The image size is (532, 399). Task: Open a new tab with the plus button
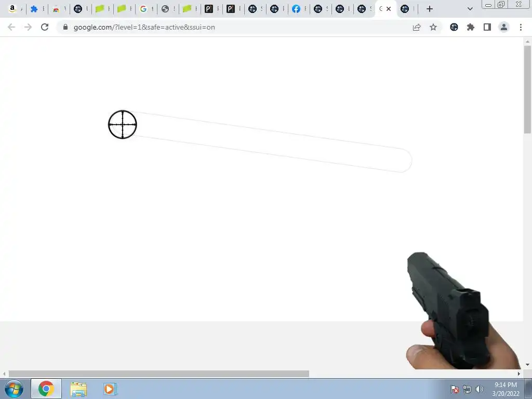[430, 9]
